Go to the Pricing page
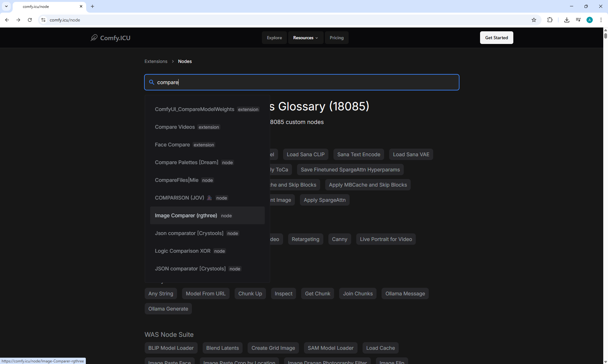The height and width of the screenshot is (364, 608). pos(336,38)
